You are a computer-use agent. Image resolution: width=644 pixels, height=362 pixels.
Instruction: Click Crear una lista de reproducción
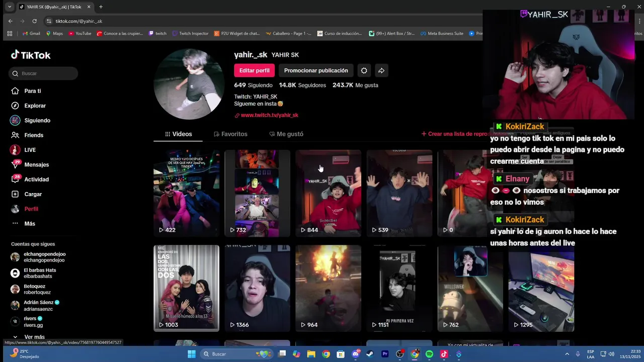[454, 134]
